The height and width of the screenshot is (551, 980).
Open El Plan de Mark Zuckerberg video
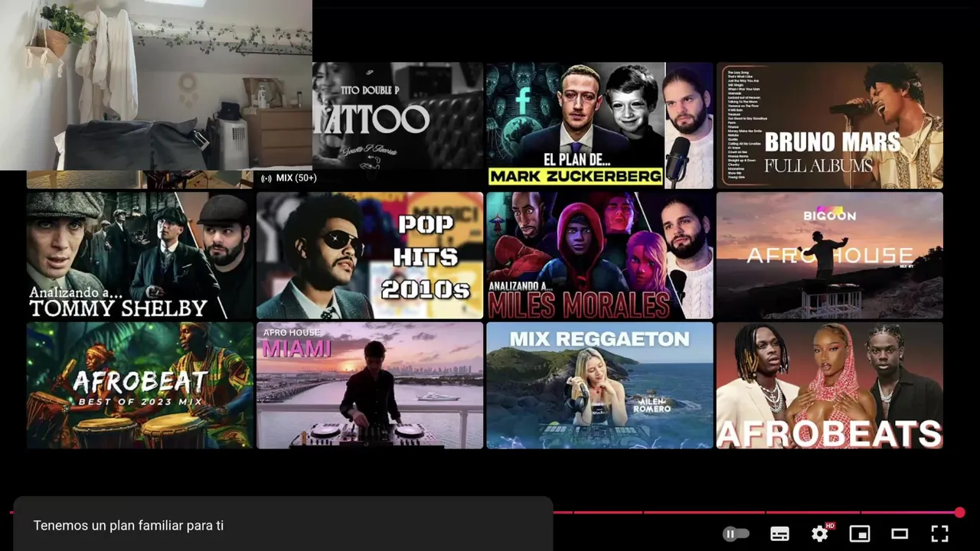(599, 126)
